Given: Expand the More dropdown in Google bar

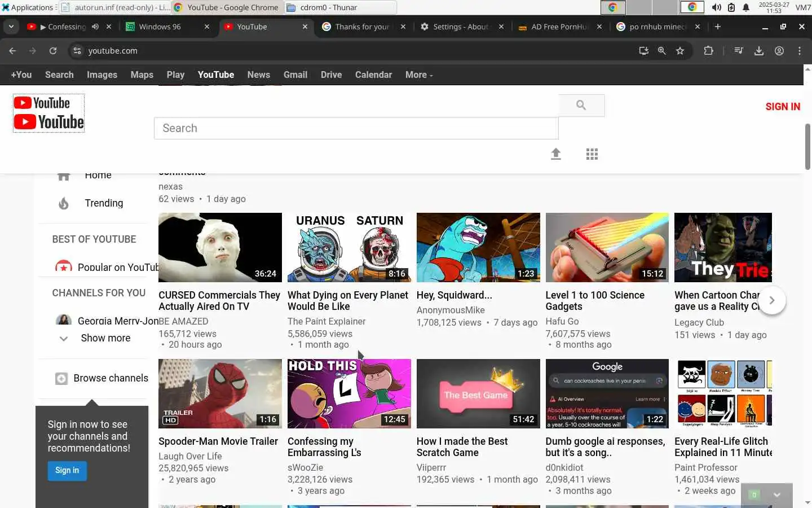Looking at the screenshot, I should (419, 75).
